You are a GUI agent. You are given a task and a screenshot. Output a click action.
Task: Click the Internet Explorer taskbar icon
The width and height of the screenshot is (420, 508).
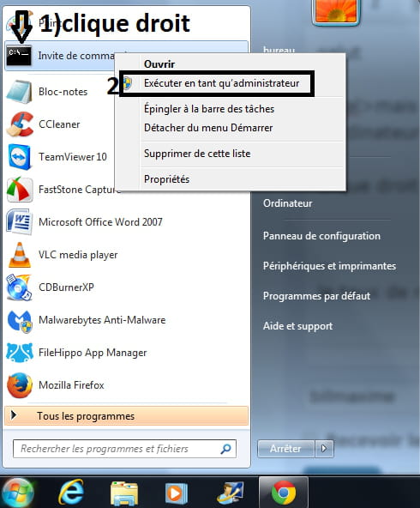(x=71, y=493)
